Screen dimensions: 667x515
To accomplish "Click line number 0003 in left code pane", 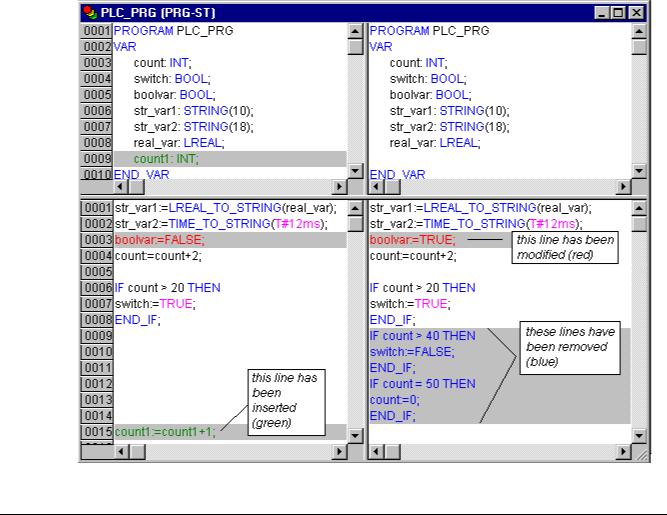I will point(97,240).
